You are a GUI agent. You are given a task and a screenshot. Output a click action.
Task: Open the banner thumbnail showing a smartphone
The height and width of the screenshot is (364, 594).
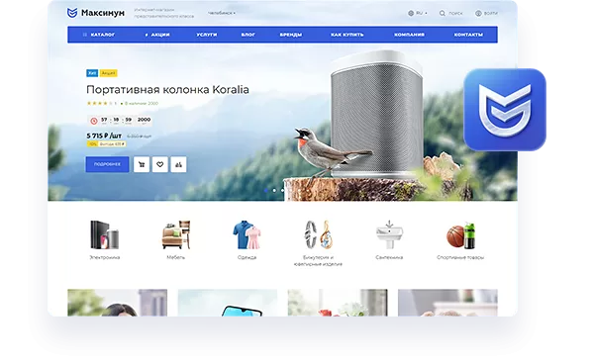[x=228, y=303]
